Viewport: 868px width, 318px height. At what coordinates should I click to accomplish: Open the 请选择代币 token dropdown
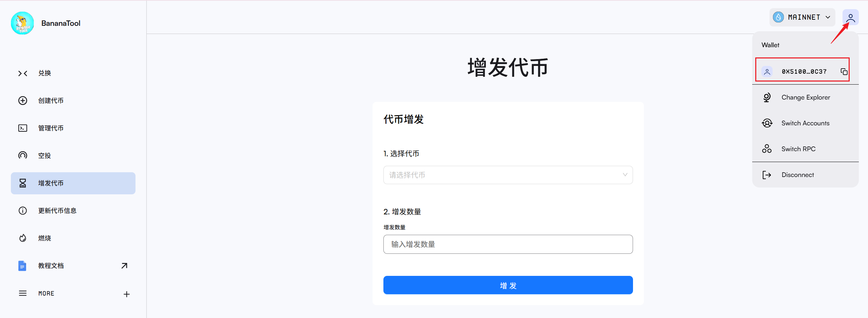click(508, 175)
